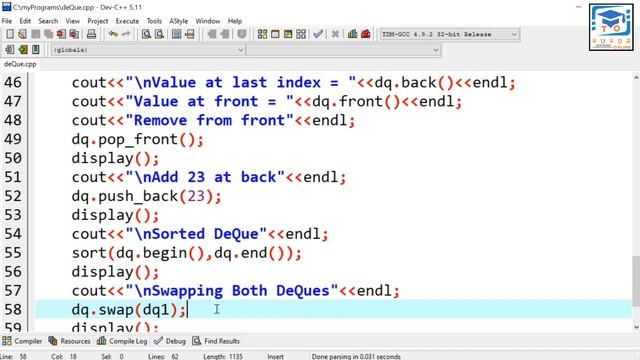The width and height of the screenshot is (640, 360).
Task: Open the File menu
Action: tap(7, 21)
